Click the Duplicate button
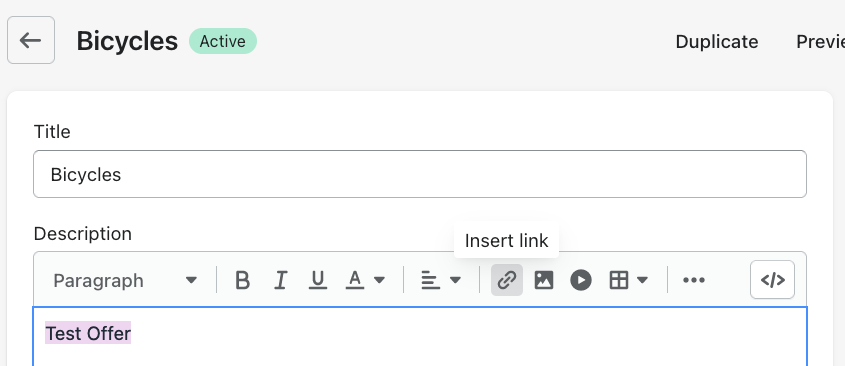 tap(717, 42)
